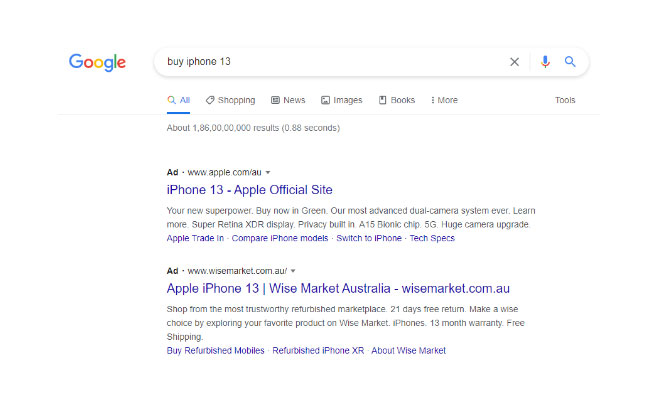Switch to the Books tab
665x413 pixels.
[x=397, y=100]
